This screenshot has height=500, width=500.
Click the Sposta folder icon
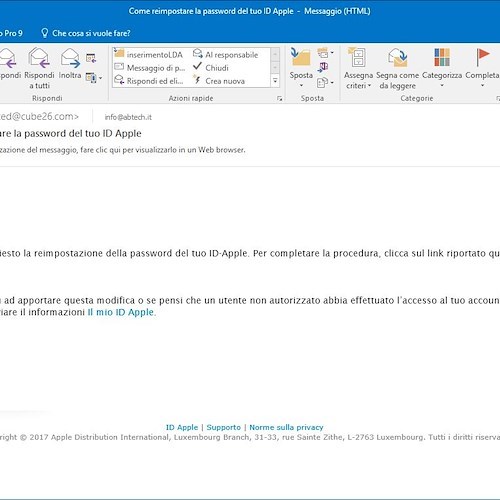click(300, 57)
